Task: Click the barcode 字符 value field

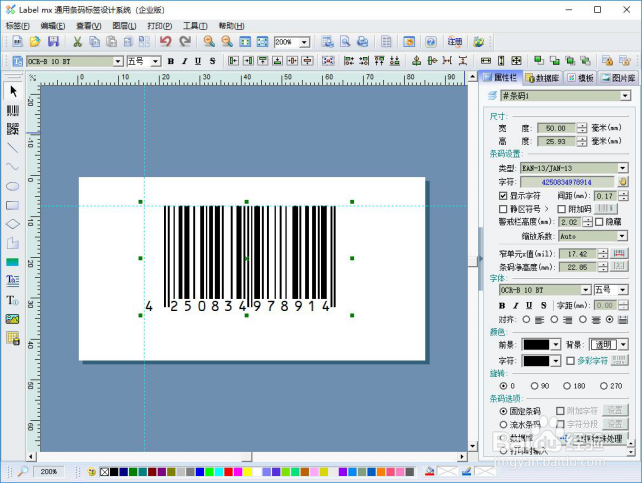Action: pos(567,182)
